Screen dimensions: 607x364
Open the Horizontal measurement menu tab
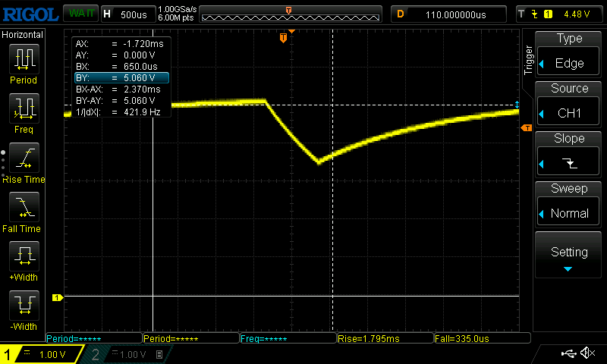coord(23,35)
